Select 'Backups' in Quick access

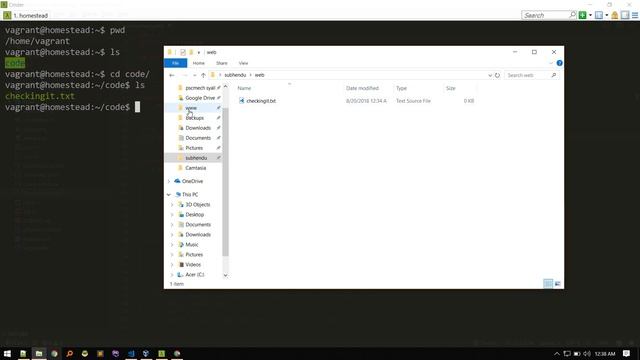[x=194, y=118]
